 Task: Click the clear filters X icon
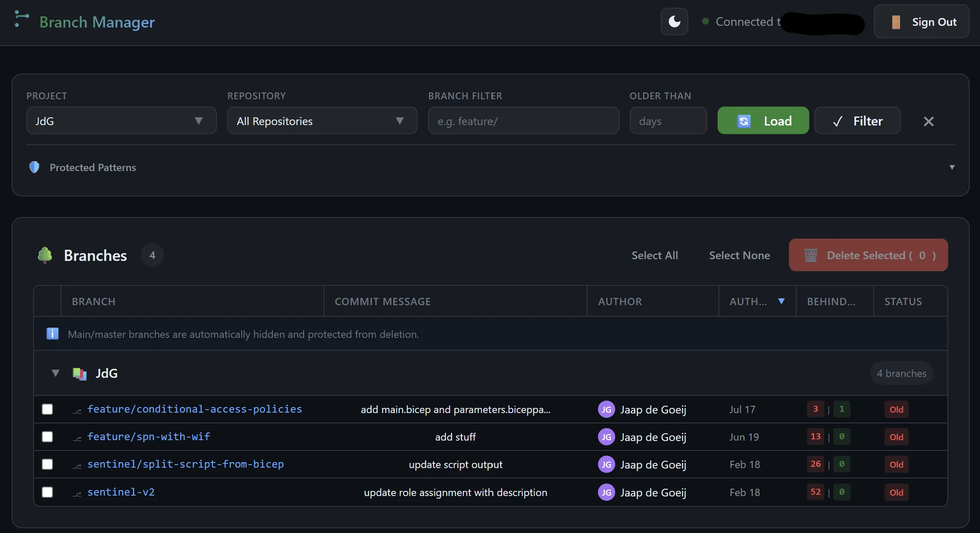pos(928,121)
